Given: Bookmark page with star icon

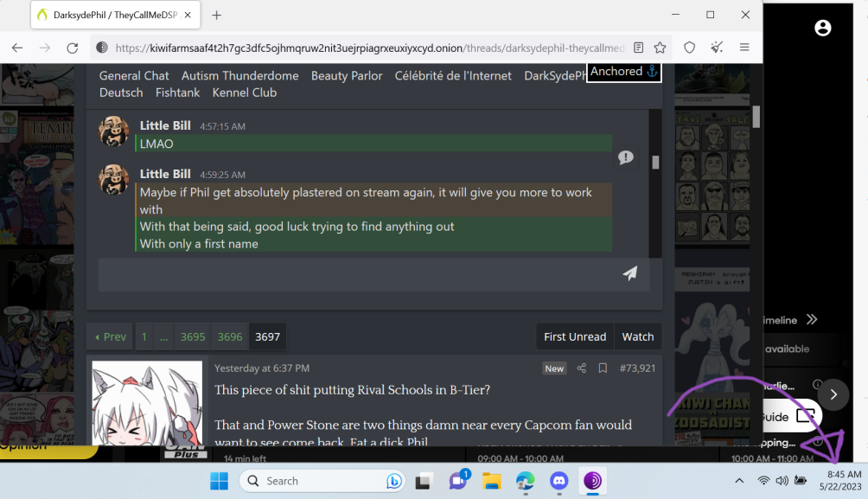Looking at the screenshot, I should tap(660, 48).
